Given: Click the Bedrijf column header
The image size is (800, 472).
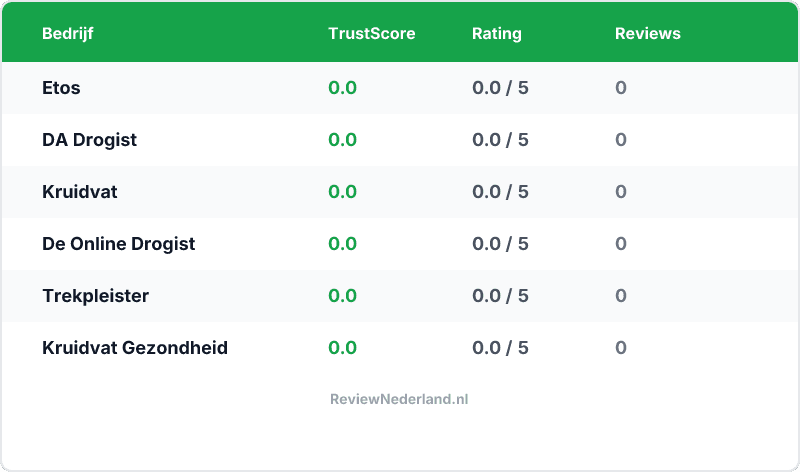Looking at the screenshot, I should (68, 33).
